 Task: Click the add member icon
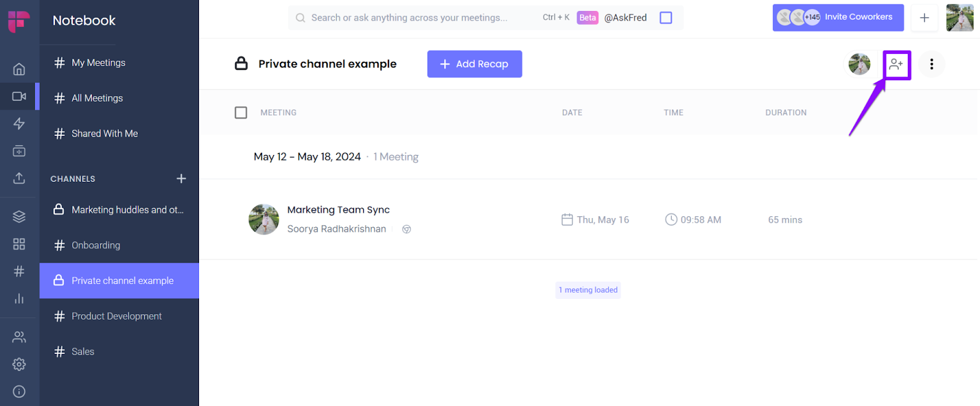(x=896, y=64)
